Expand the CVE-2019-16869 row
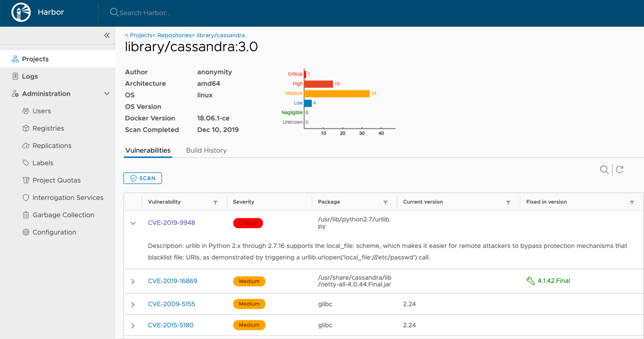Viewport: 644px width, 339px height. pos(133,281)
